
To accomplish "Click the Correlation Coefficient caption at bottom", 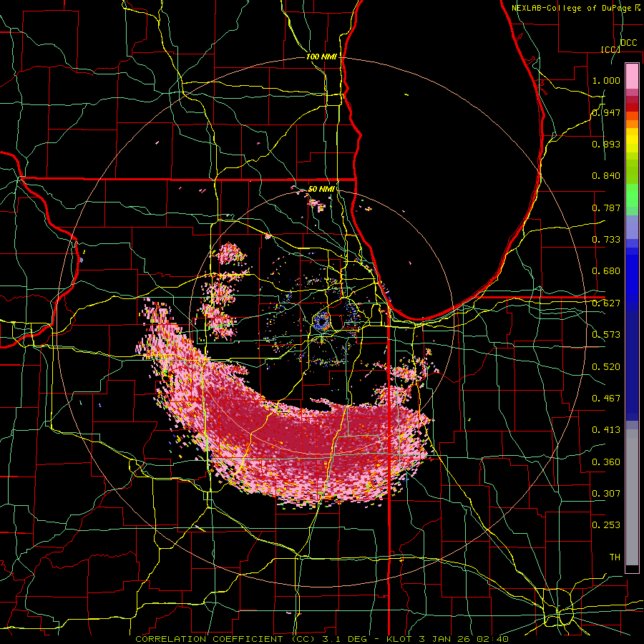I will [323, 639].
